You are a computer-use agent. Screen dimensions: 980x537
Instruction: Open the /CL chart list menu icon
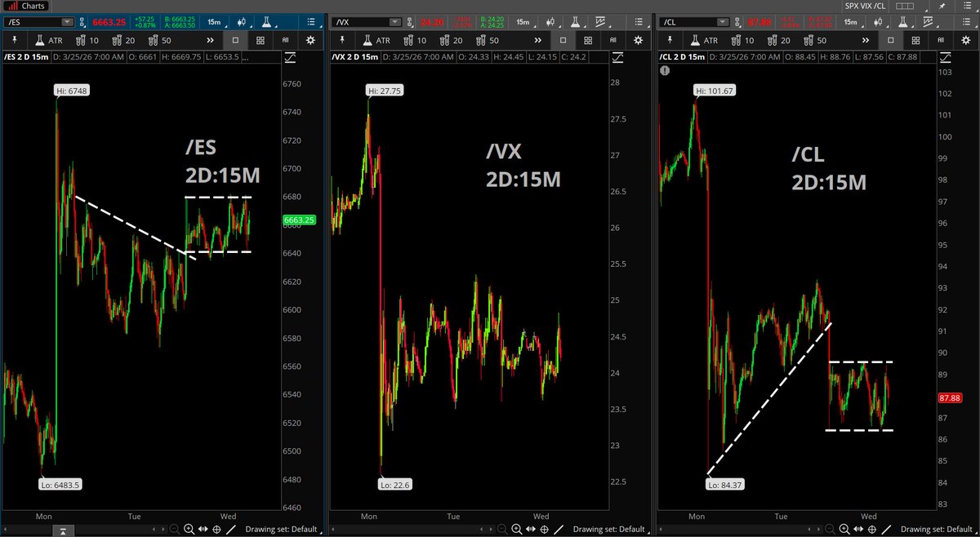coord(967,22)
